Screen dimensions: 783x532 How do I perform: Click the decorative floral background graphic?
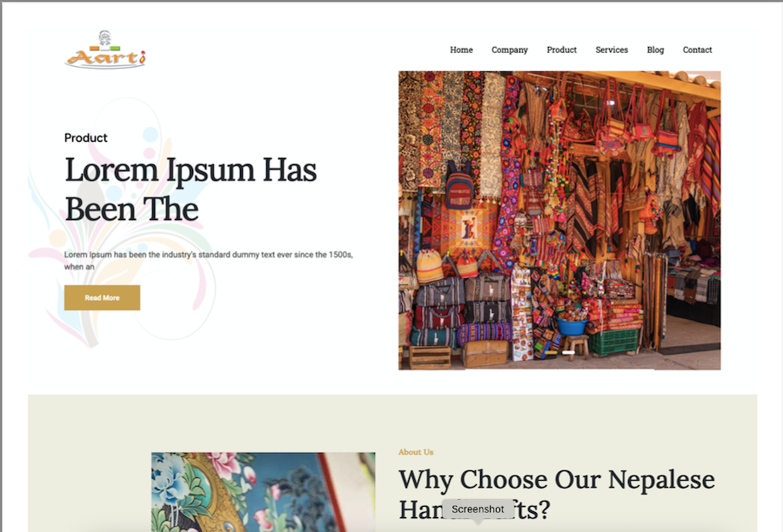pyautogui.click(x=123, y=222)
